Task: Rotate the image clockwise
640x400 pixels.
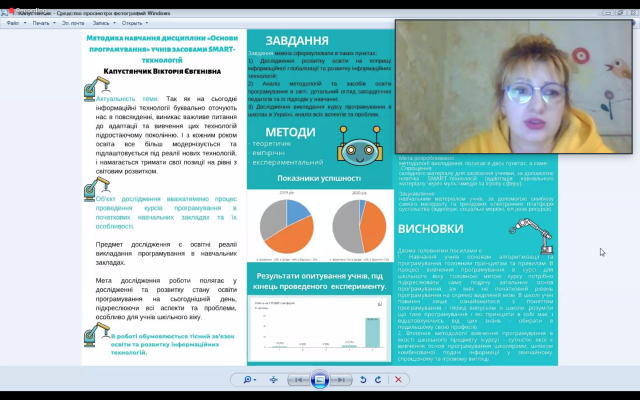Action: 378,380
